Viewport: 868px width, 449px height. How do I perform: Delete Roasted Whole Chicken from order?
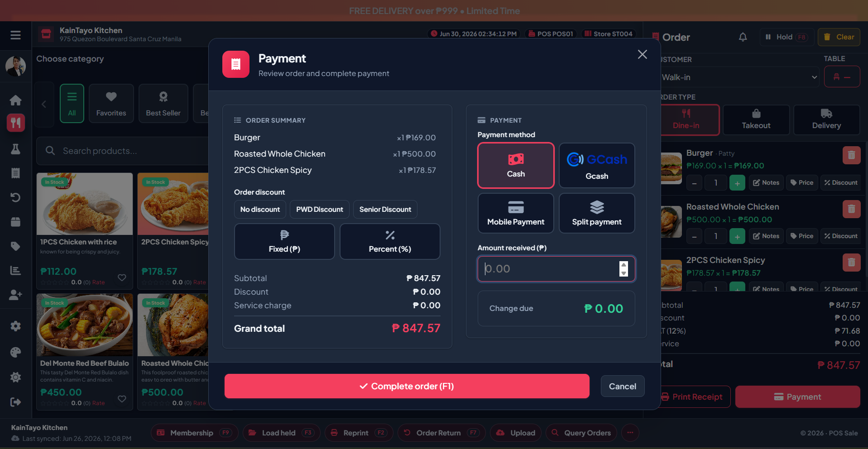tap(851, 209)
